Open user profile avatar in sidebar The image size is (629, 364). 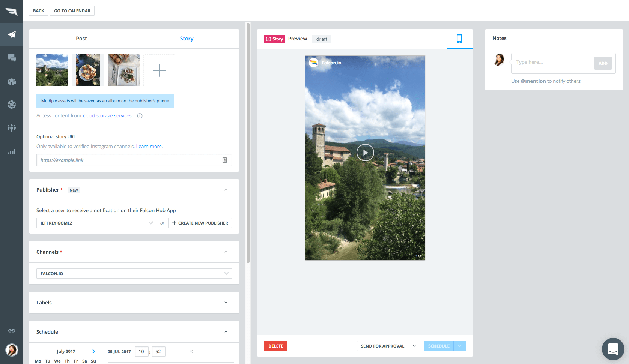tap(12, 350)
